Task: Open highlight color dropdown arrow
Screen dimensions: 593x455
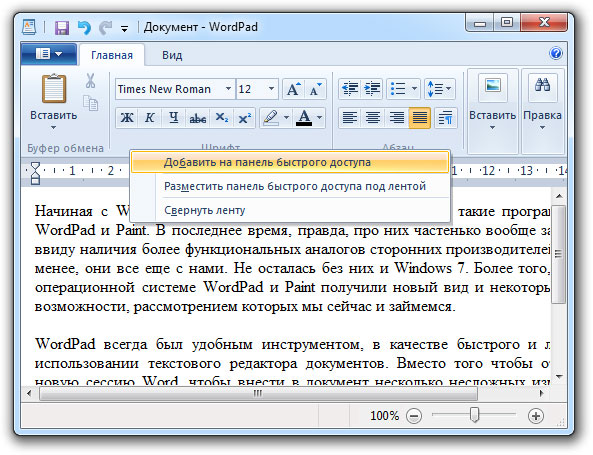Action: (286, 118)
